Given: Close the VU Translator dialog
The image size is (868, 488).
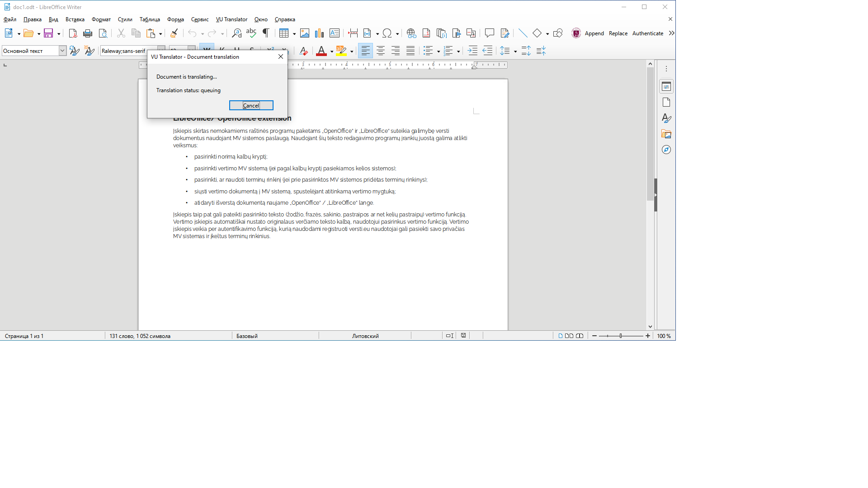Looking at the screenshot, I should click(280, 56).
